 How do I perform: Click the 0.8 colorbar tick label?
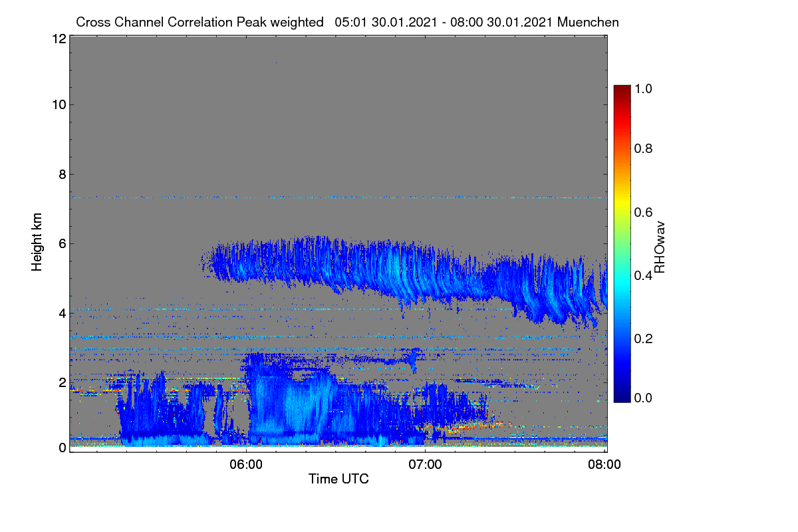(642, 149)
